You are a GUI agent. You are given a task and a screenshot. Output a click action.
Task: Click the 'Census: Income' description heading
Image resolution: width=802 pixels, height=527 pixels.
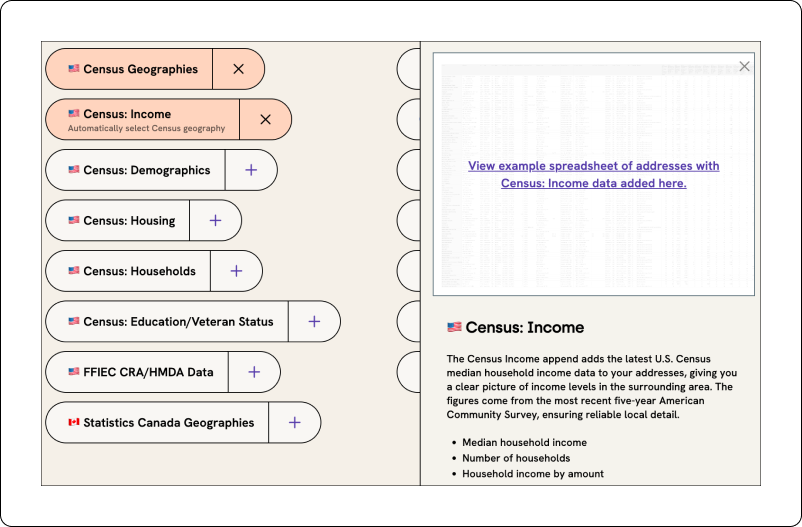[524, 327]
